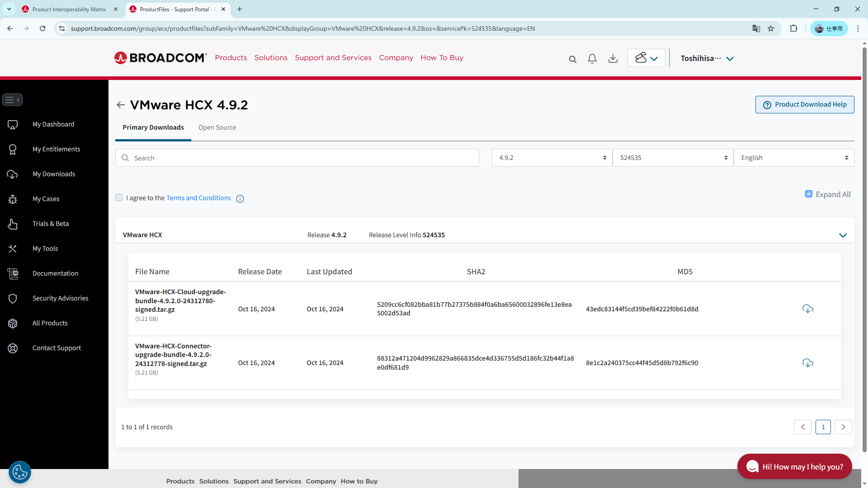Open the Terms and Conditions link
The height and width of the screenshot is (488, 868).
click(x=198, y=198)
